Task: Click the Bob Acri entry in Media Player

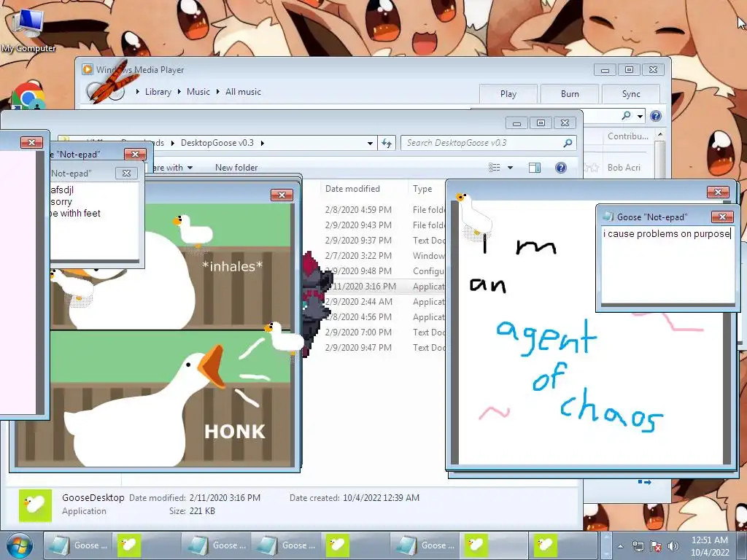Action: [x=624, y=168]
